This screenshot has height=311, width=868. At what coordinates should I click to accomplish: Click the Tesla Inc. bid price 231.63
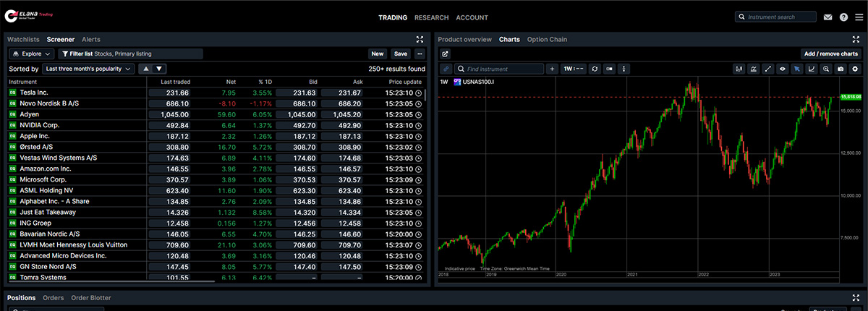(x=297, y=93)
